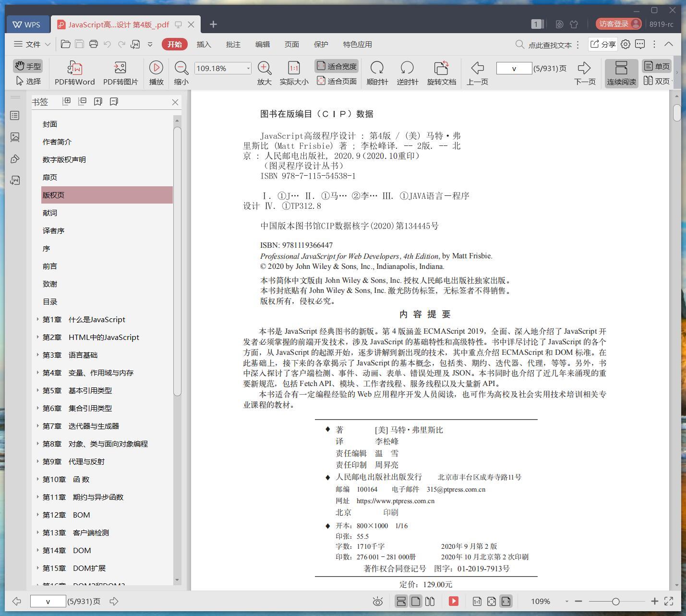Image resolution: width=686 pixels, height=616 pixels.
Task: Expand quick access toolbar options
Action: (x=150, y=44)
